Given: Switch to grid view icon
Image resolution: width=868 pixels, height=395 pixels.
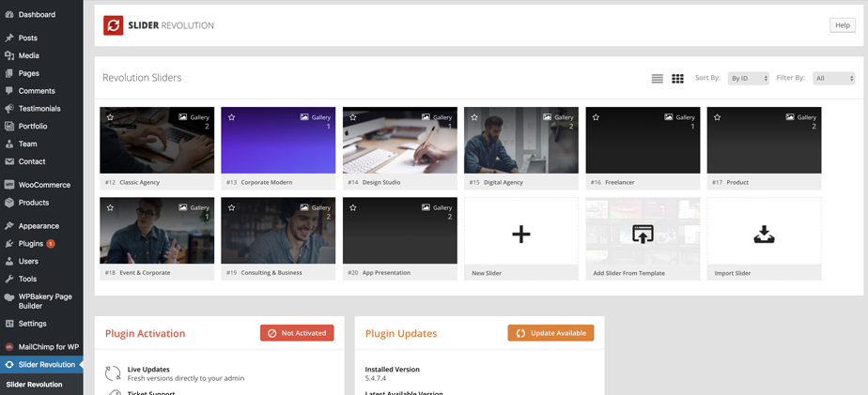Looking at the screenshot, I should click(677, 79).
